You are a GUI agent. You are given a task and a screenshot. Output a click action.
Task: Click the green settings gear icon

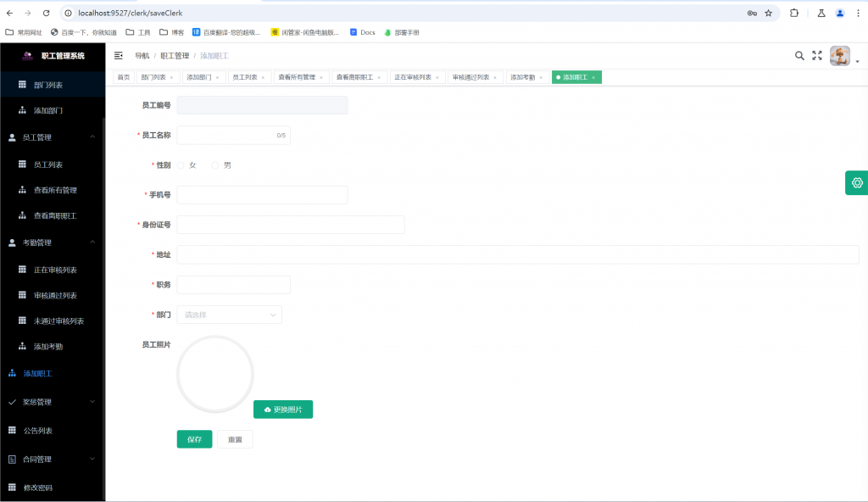tap(857, 183)
